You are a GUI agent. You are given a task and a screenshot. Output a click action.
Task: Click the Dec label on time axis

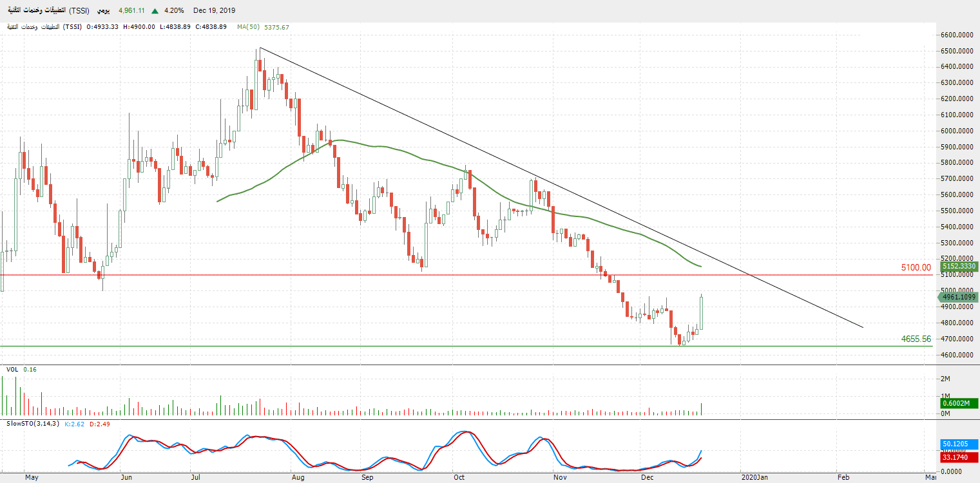[x=648, y=478]
